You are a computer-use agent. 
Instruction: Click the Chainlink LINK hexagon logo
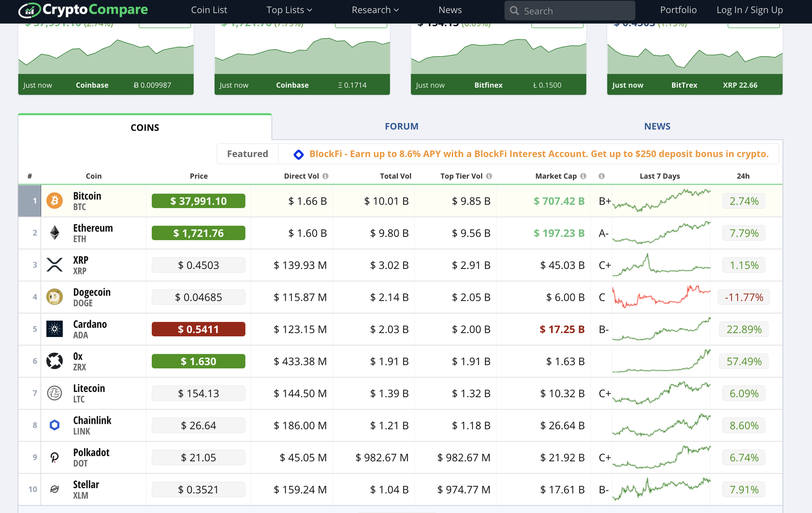(x=55, y=425)
